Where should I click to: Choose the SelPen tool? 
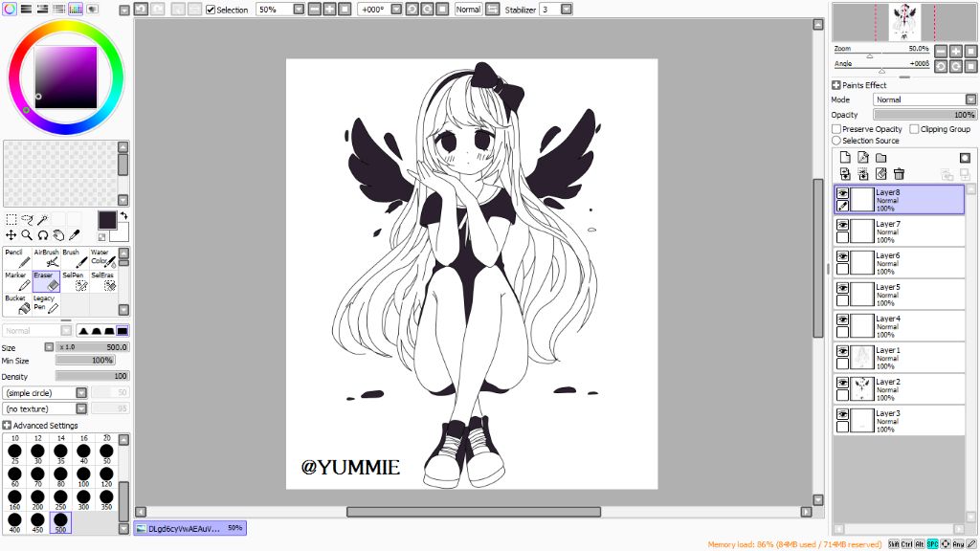pyautogui.click(x=75, y=281)
